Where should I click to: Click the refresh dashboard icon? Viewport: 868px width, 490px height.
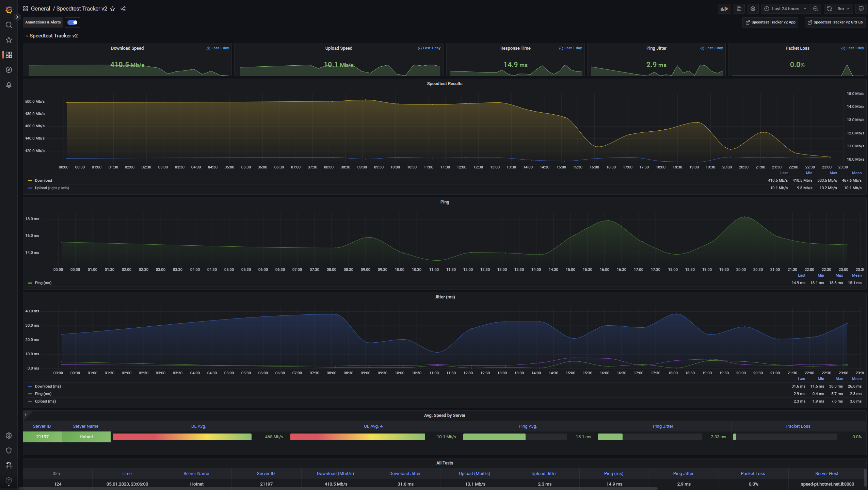tap(829, 9)
